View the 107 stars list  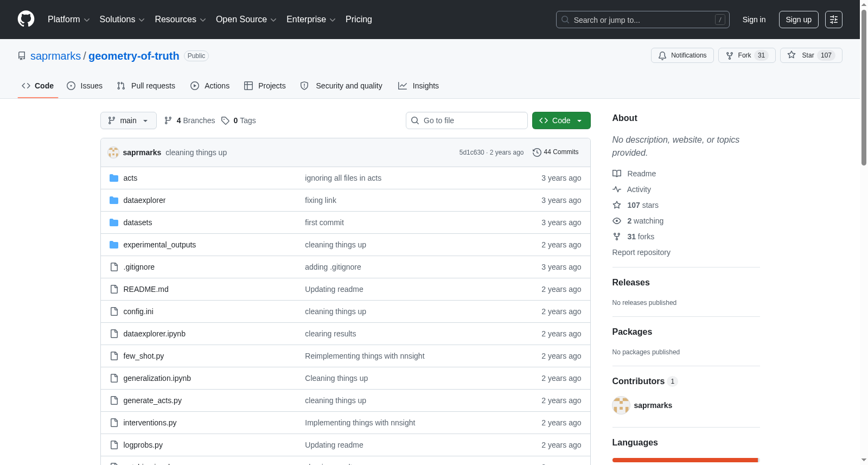coord(642,205)
